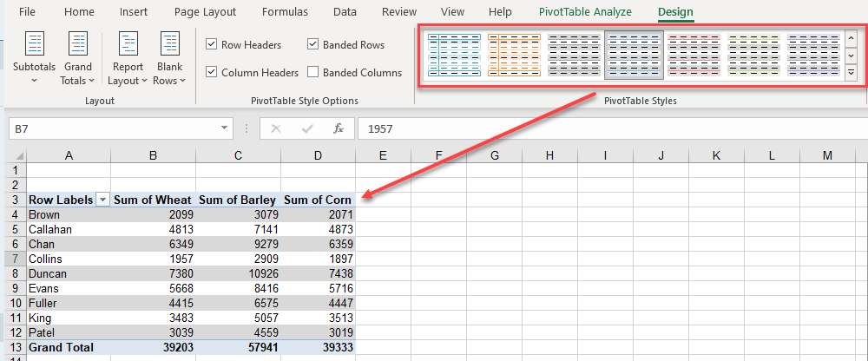The width and height of the screenshot is (868, 361).
Task: Expand the Name Box dropdown arrow
Action: point(225,128)
